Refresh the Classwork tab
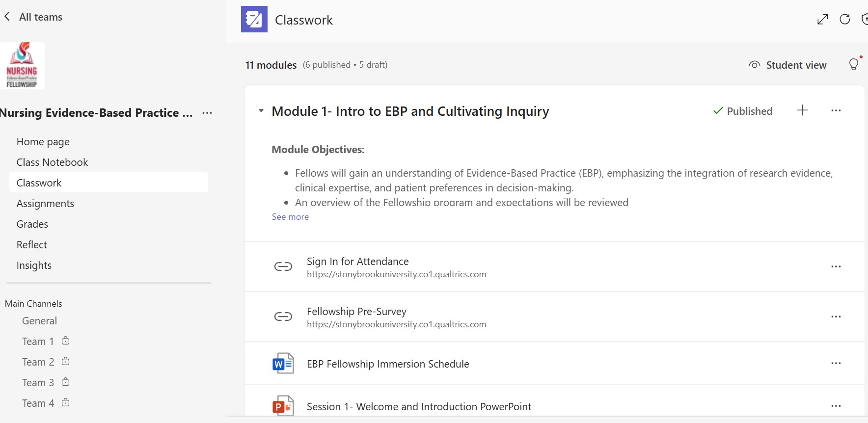This screenshot has height=423, width=868. tap(845, 19)
